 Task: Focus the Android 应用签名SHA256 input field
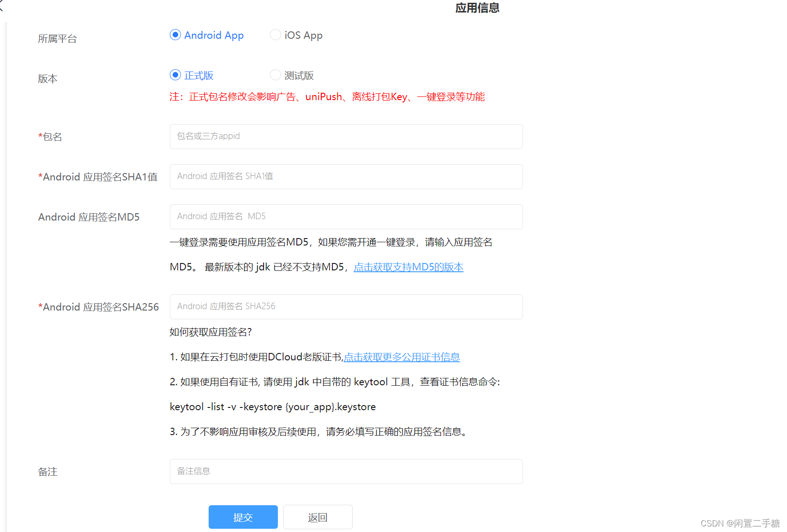tap(346, 306)
